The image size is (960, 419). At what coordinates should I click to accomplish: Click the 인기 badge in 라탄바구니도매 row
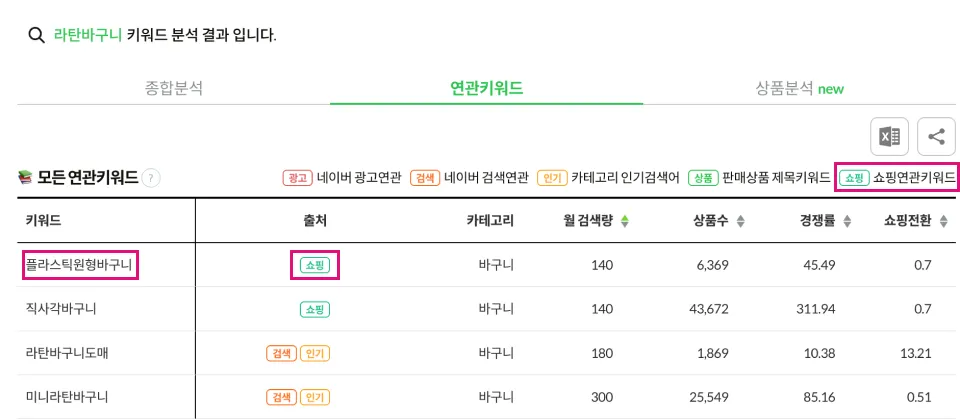pyautogui.click(x=315, y=353)
